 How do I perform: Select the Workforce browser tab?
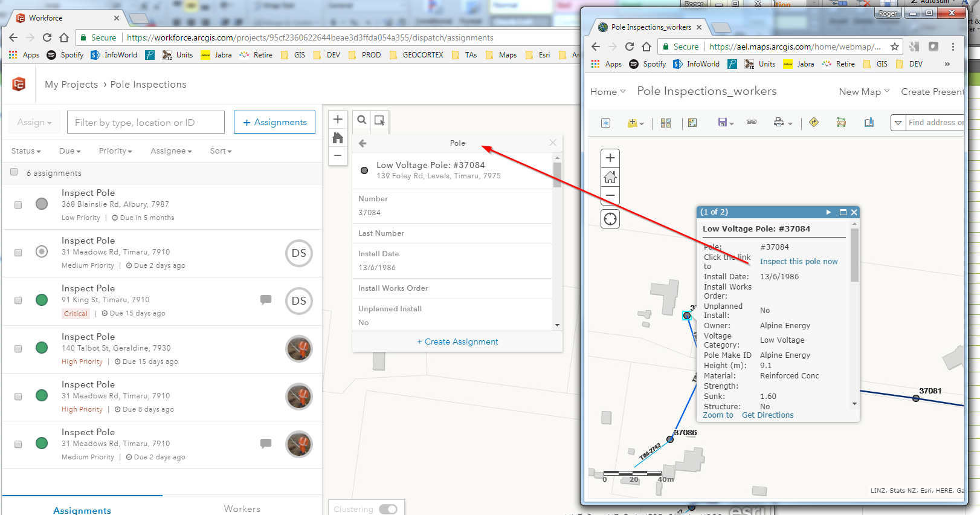pos(68,18)
